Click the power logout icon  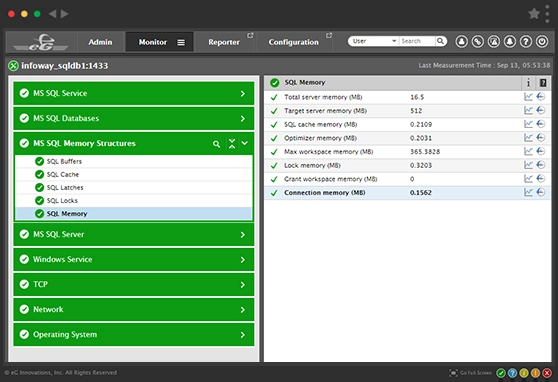pyautogui.click(x=542, y=42)
